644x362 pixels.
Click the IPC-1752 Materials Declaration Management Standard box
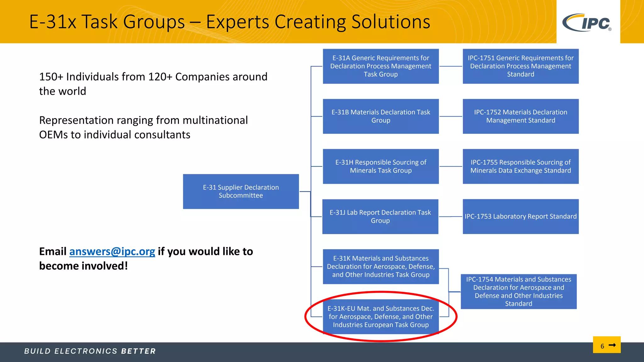[521, 116]
